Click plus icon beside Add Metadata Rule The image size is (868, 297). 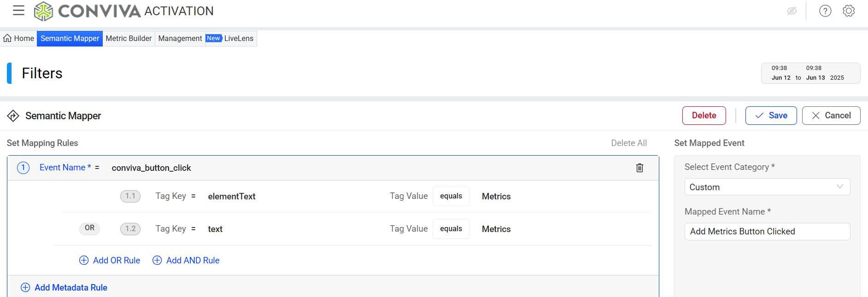click(x=25, y=287)
